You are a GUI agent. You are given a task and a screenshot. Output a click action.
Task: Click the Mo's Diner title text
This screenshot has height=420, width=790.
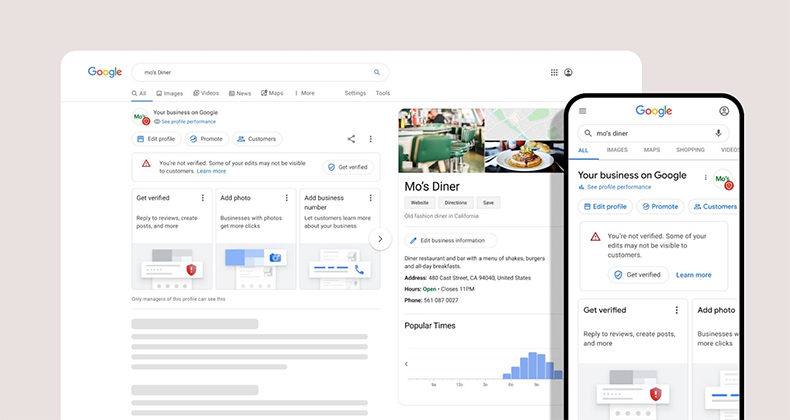(x=432, y=186)
